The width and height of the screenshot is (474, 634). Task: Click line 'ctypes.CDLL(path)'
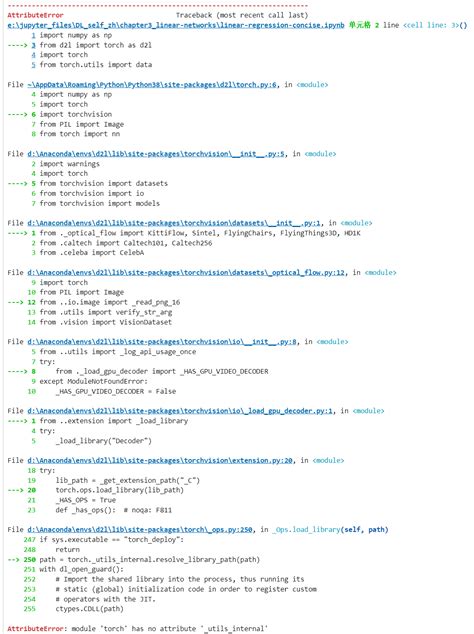90,609
